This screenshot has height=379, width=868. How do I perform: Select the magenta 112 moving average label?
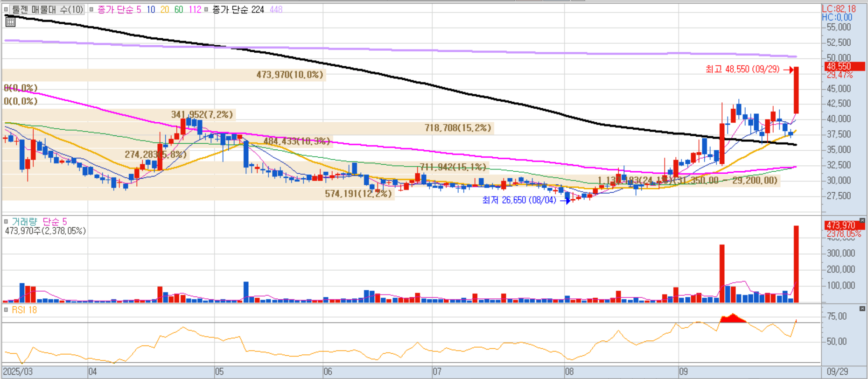click(x=195, y=9)
